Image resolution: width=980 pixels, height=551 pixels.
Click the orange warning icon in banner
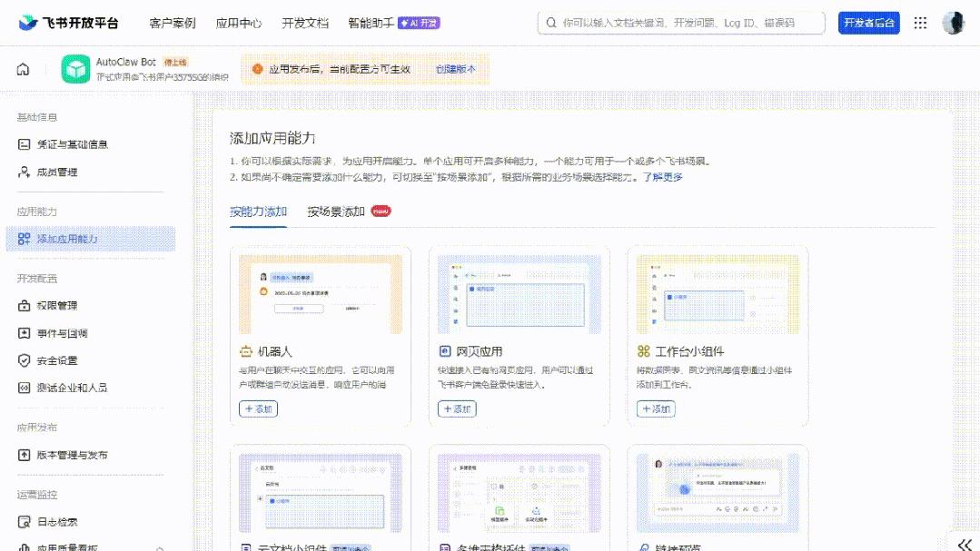click(257, 69)
